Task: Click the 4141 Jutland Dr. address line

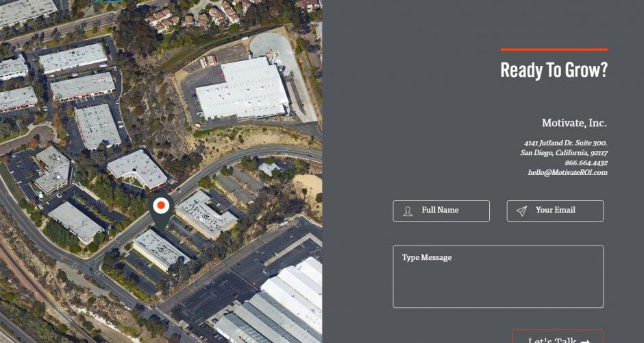Action: pyautogui.click(x=565, y=143)
